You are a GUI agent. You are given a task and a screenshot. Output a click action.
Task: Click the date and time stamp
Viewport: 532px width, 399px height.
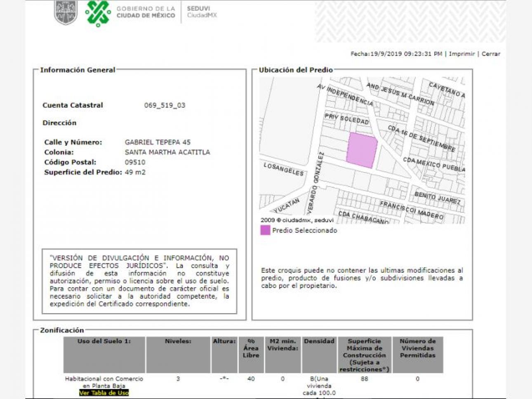coord(396,54)
